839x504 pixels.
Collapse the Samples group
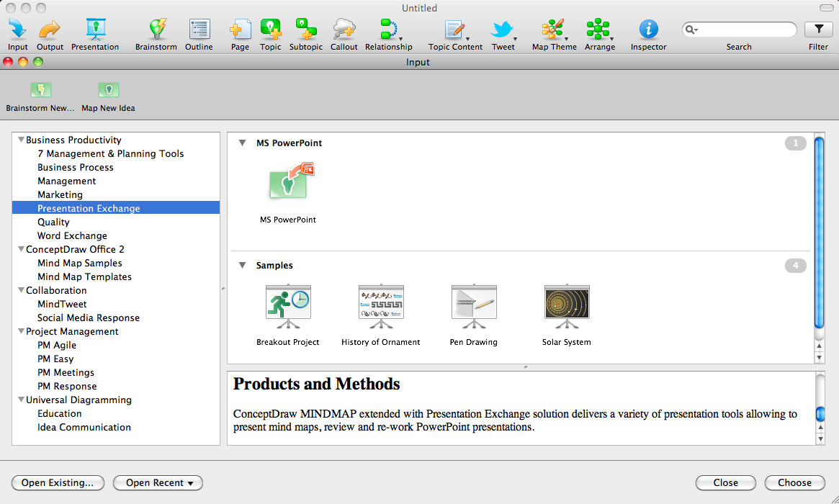[242, 265]
